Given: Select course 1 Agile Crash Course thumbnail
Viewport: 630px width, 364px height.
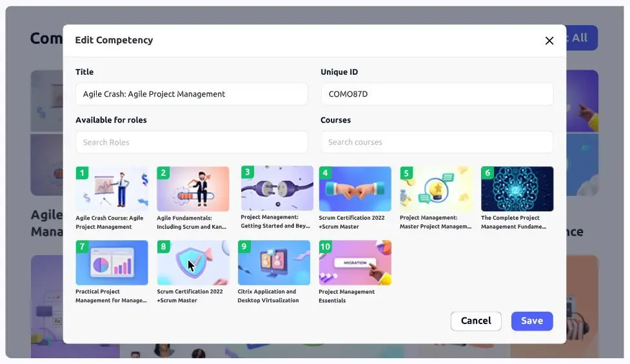Looking at the screenshot, I should pos(112,189).
